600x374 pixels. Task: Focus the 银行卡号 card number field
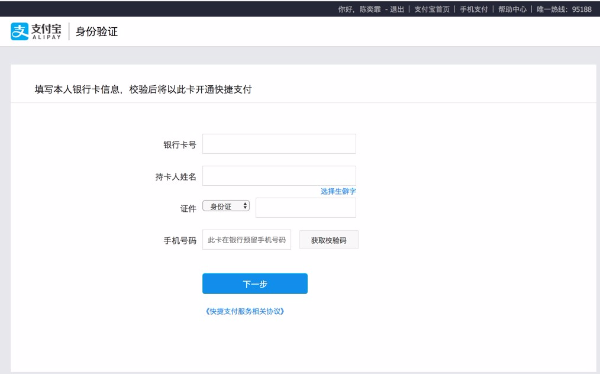[279, 144]
